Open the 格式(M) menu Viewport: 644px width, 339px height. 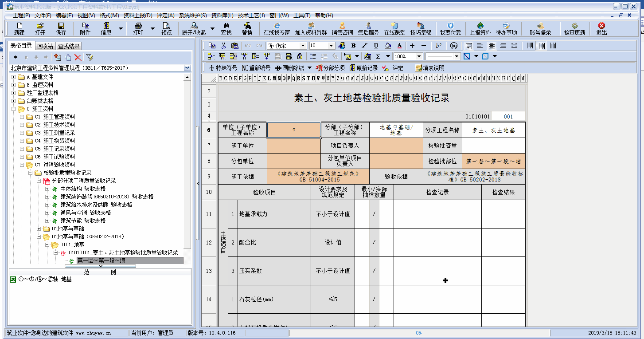point(109,16)
